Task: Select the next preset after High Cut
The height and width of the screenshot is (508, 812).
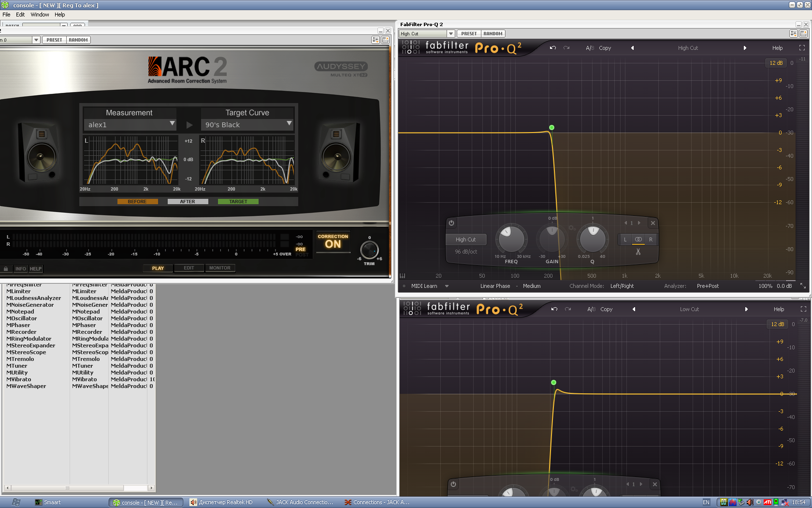Action: click(745, 48)
